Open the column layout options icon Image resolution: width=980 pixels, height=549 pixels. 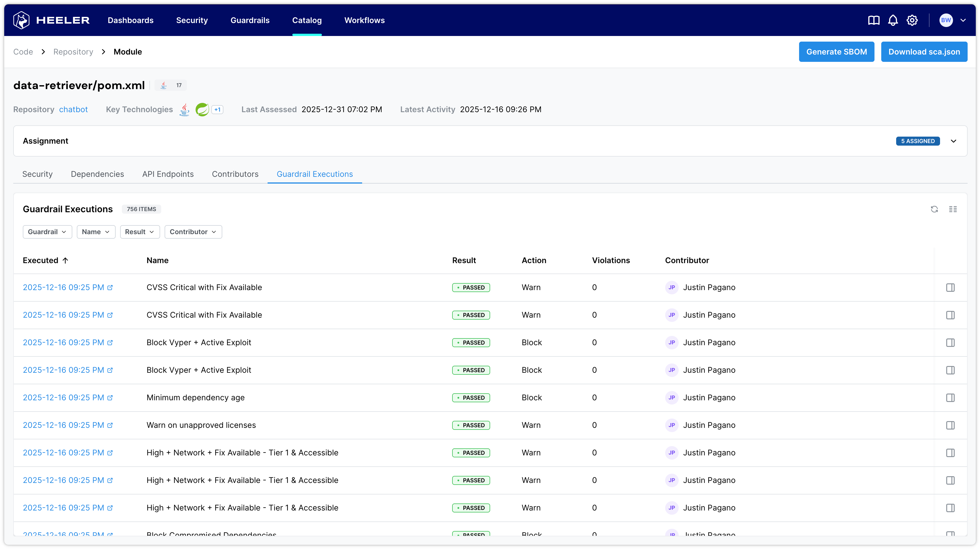pyautogui.click(x=953, y=209)
